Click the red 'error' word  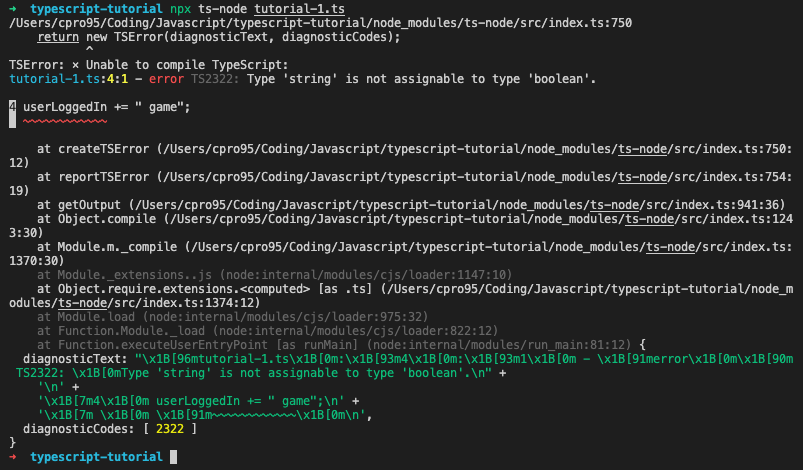click(166, 79)
